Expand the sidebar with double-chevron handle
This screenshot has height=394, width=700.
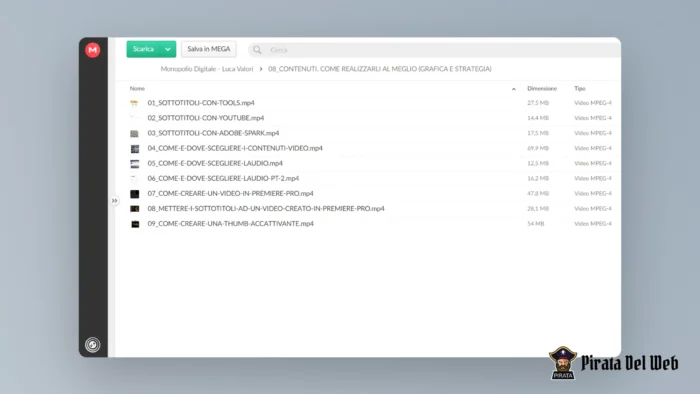click(x=115, y=201)
